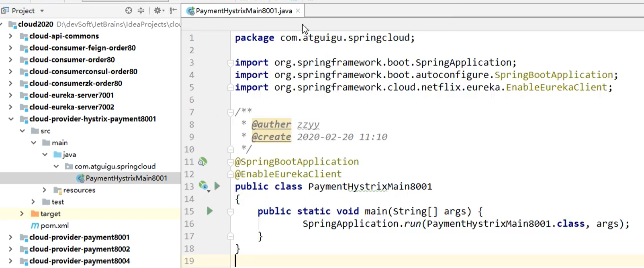Screen dimensions: 644x268
Task: Click the run method call on line 16
Action: click(x=413, y=224)
